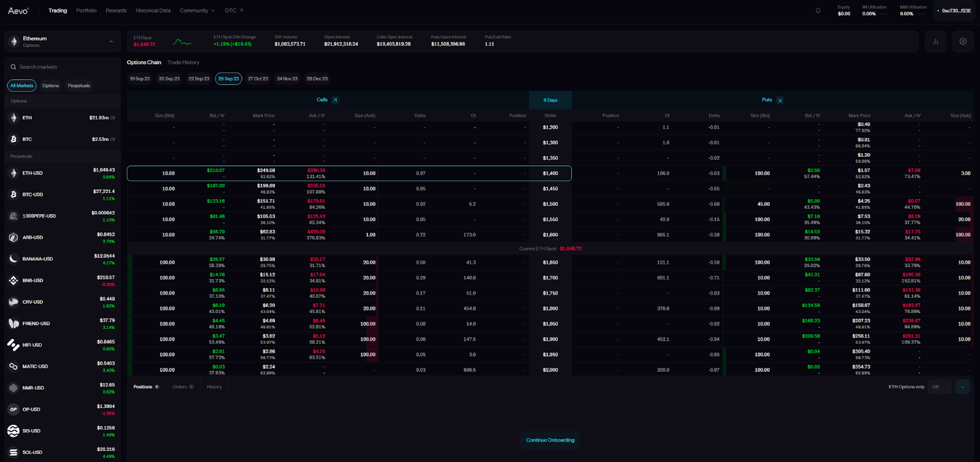Click the Puts down-right arrow icon
980x462 pixels.
click(x=780, y=100)
